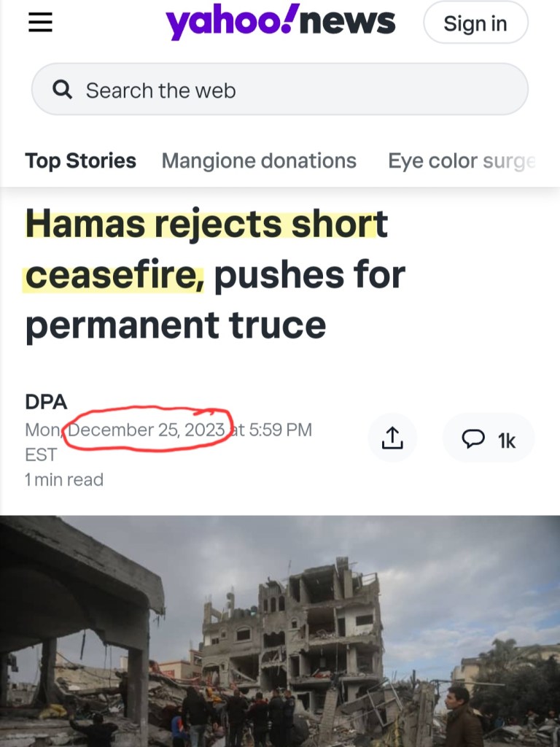Open the comments speech bubble
This screenshot has width=560, height=747.
[474, 438]
